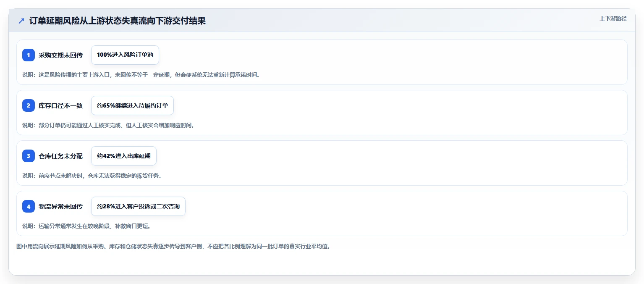Click the footer caption starting 图中用流向展示延期风险
Image resolution: width=644 pixels, height=284 pixels.
point(173,247)
